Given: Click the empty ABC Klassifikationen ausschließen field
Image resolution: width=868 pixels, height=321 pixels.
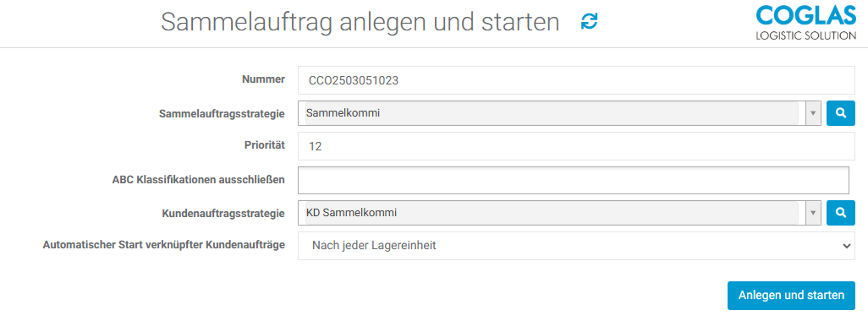Looking at the screenshot, I should 574,180.
